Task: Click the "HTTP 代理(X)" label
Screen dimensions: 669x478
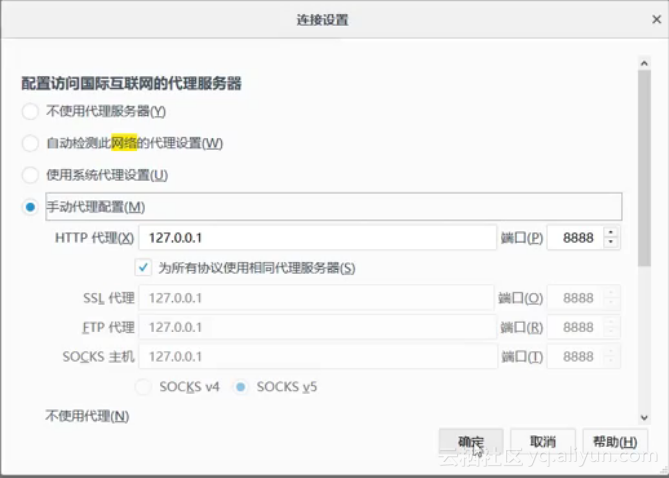Action: tap(94, 238)
